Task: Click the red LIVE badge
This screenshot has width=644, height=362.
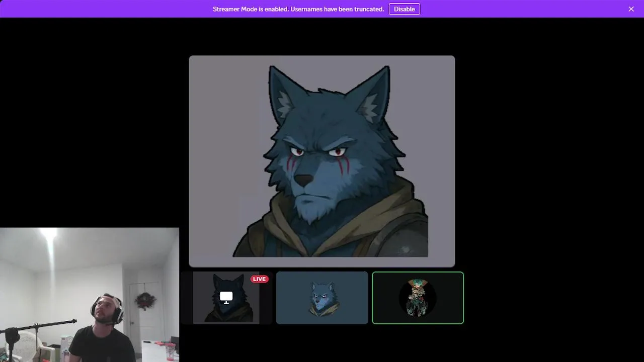Action: [259, 279]
